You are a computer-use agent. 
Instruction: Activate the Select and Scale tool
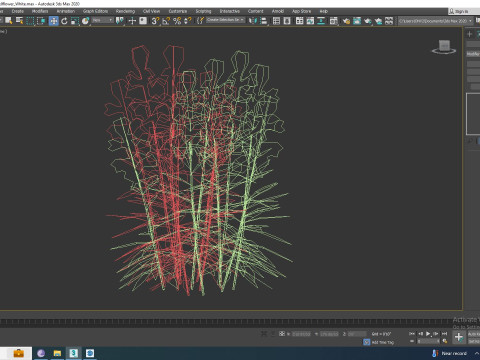tap(75, 21)
